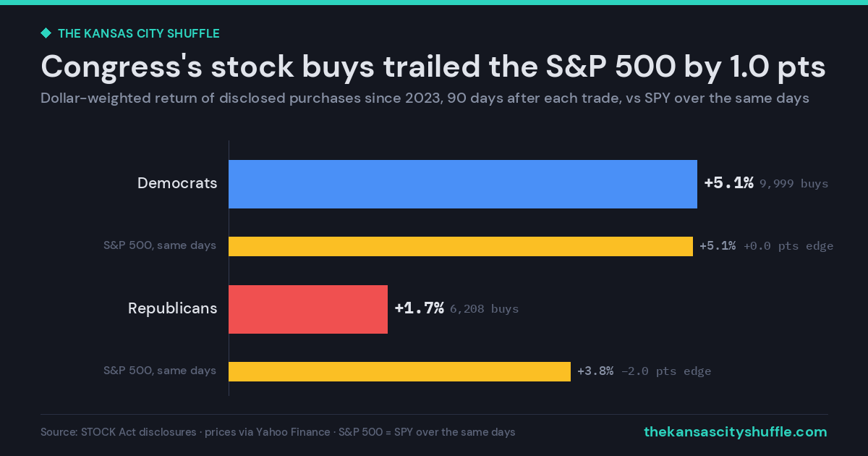Image resolution: width=868 pixels, height=456 pixels.
Task: Click the Republicans axis label
Action: [173, 308]
